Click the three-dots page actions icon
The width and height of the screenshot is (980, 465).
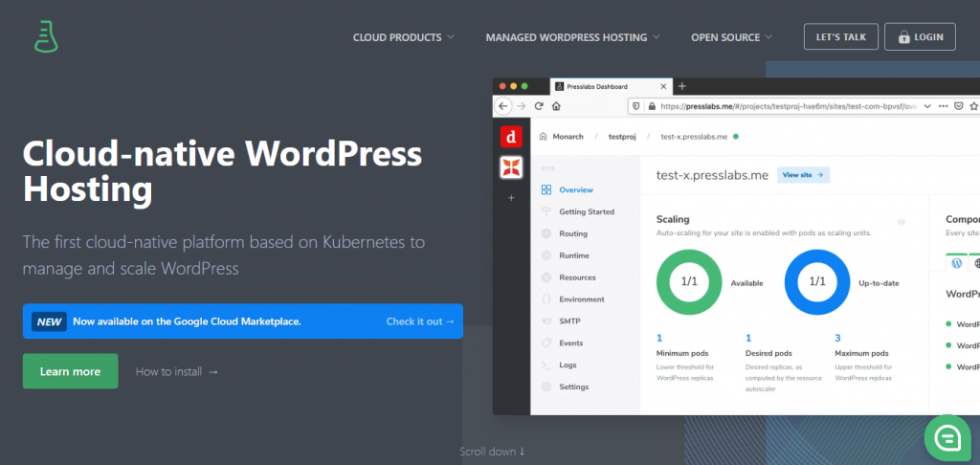tap(943, 106)
